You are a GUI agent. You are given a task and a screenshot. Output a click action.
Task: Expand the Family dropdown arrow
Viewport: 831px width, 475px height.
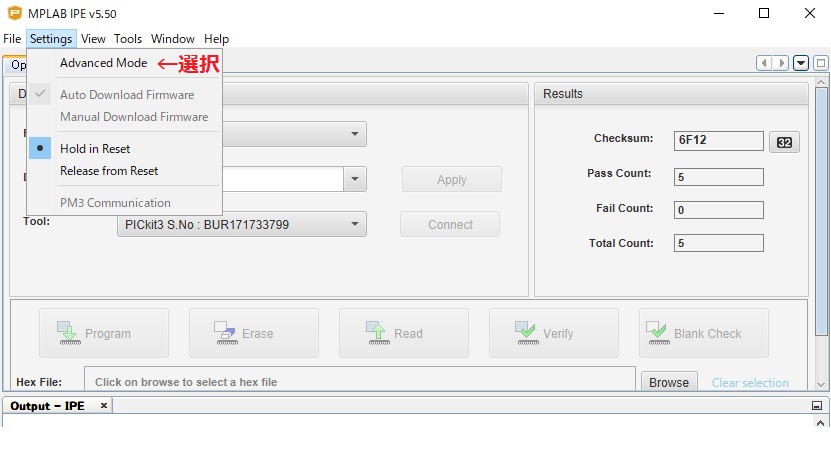[355, 134]
